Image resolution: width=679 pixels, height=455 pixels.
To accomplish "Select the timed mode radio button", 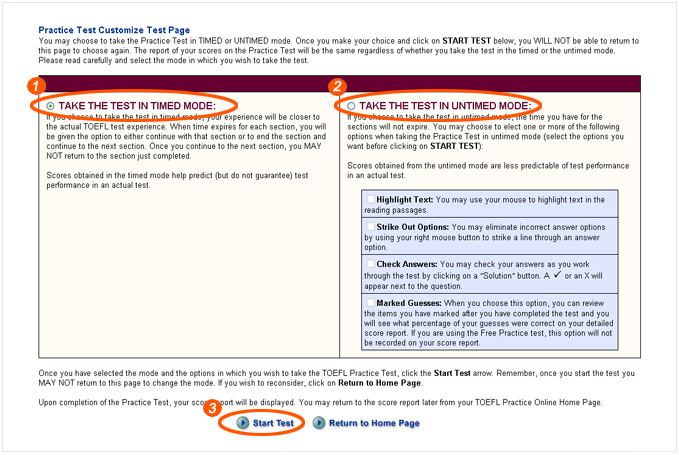I will point(50,105).
